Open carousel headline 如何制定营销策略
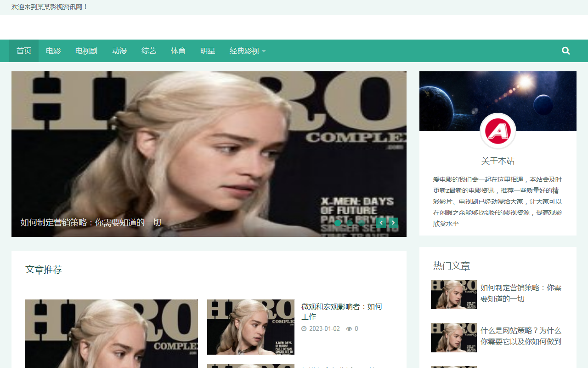 [91, 223]
